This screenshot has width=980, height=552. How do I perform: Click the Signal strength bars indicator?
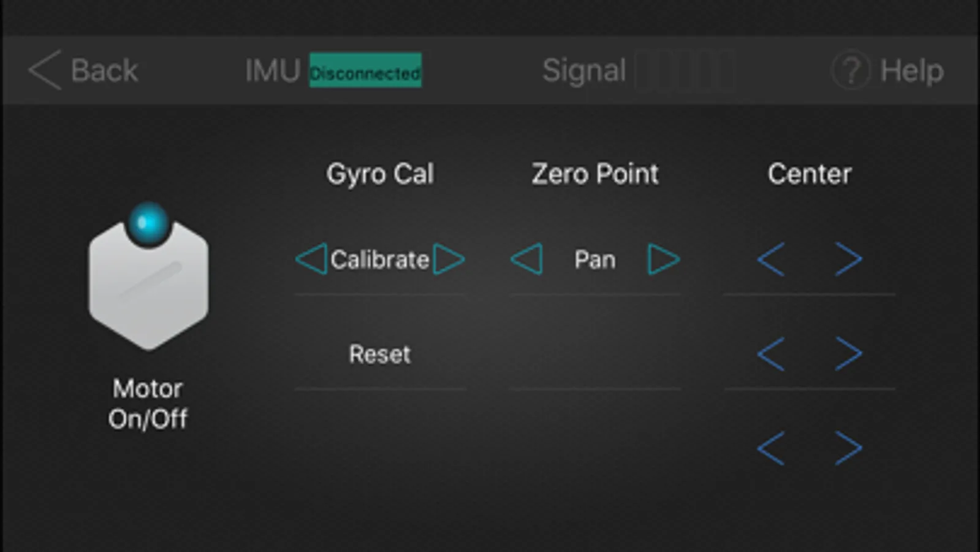(685, 71)
